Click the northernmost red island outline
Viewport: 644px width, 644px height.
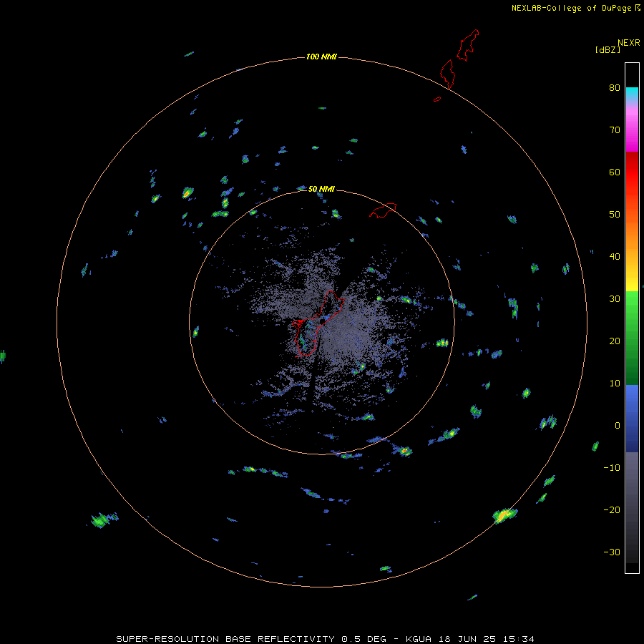point(468,45)
